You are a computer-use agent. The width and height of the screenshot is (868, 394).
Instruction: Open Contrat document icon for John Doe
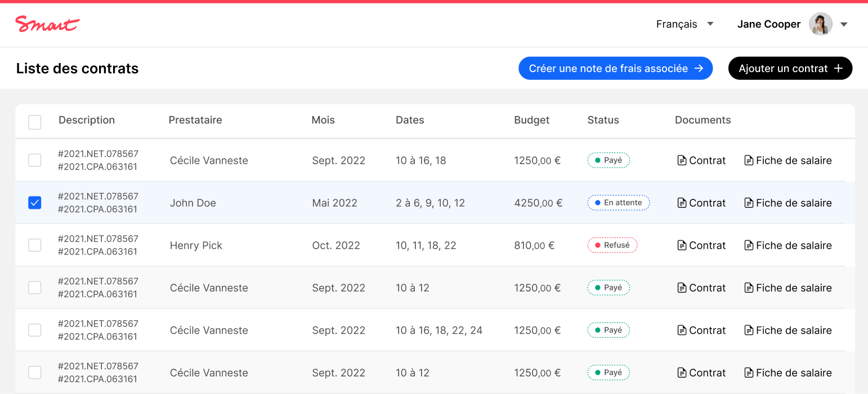[x=682, y=203]
